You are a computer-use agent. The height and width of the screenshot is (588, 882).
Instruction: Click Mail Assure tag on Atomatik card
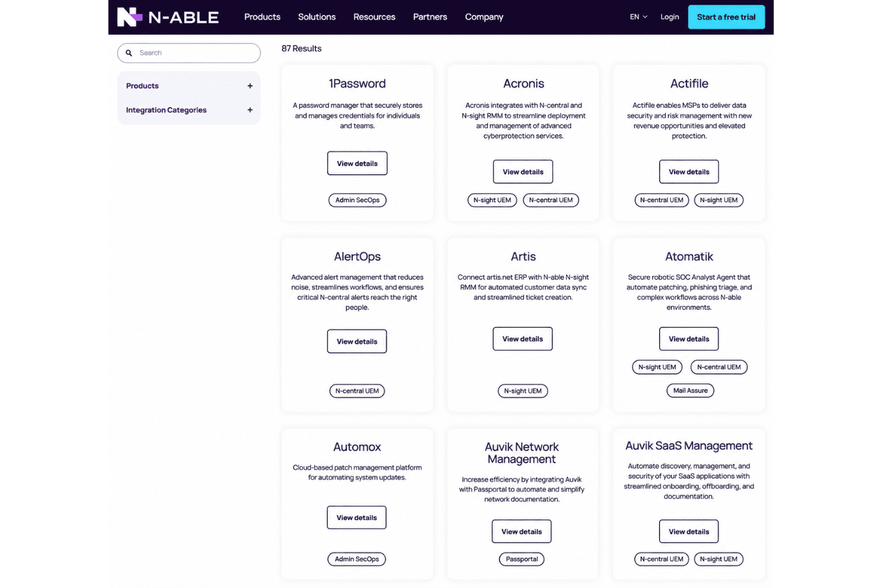[690, 391]
